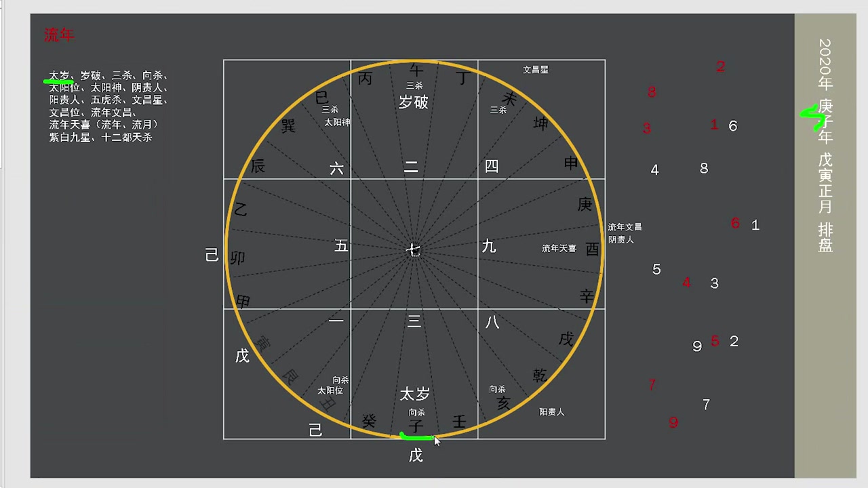Click the 辰 branch character
The image size is (868, 488).
tap(258, 166)
